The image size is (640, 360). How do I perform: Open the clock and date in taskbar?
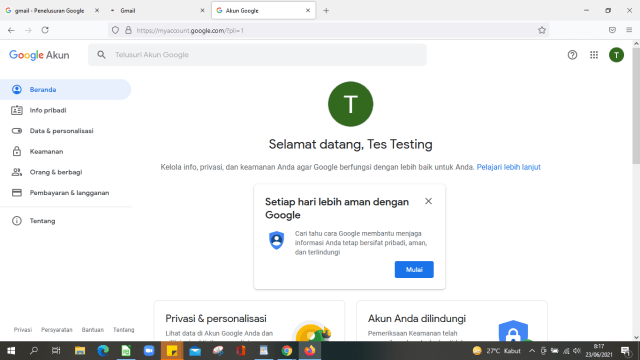coord(599,351)
